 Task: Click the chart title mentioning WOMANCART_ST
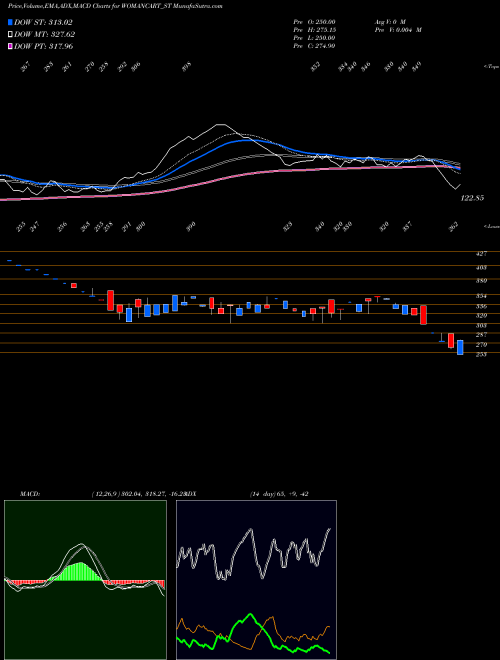pos(115,6)
